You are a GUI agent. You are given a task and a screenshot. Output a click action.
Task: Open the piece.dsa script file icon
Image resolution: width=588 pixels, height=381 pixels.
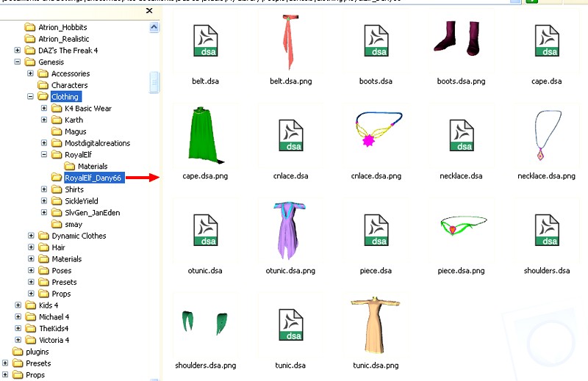[x=376, y=230]
